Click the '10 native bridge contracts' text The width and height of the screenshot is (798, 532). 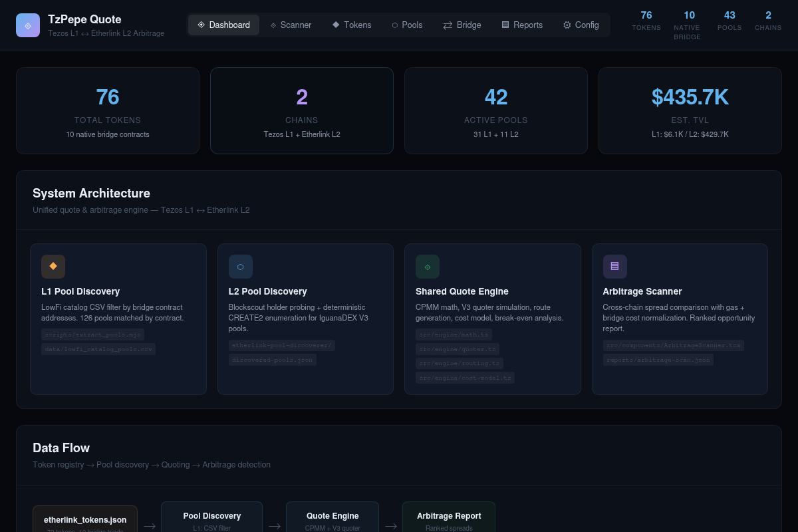coord(108,134)
